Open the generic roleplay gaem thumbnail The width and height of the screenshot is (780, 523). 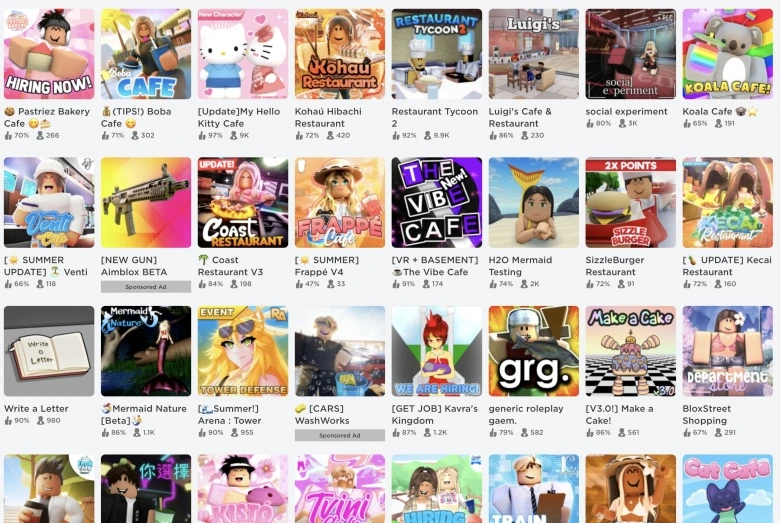tap(534, 351)
